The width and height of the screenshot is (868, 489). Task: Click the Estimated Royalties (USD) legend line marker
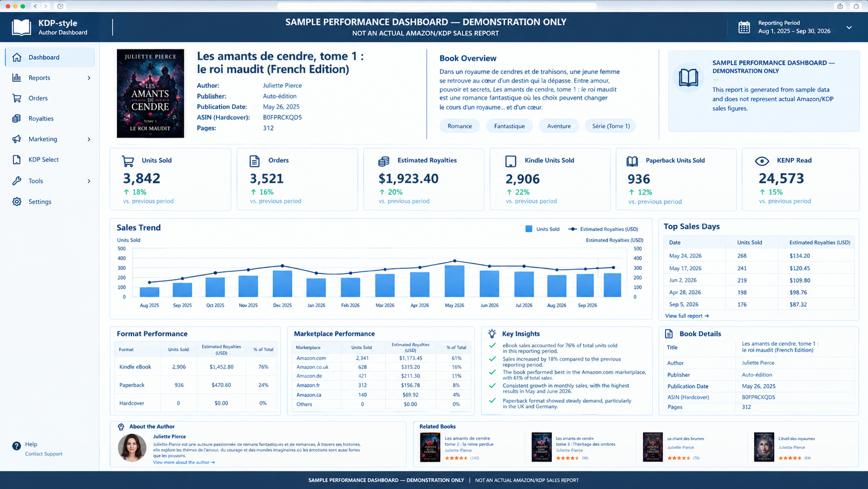(x=573, y=229)
